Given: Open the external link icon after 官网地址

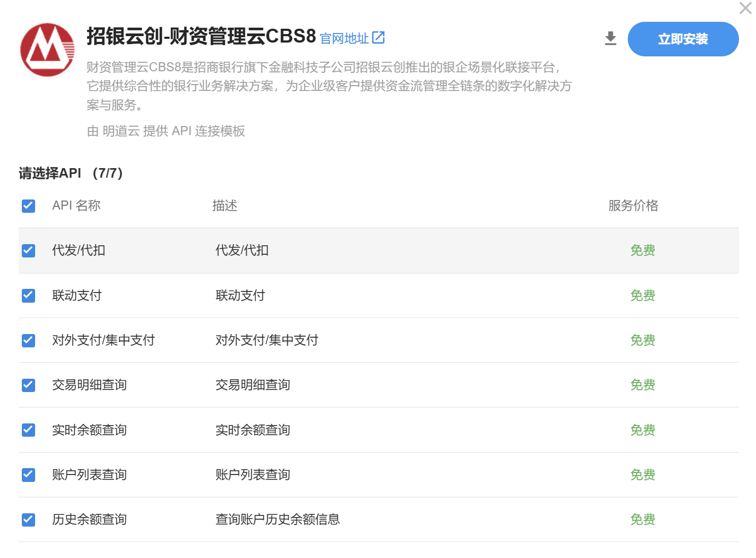Looking at the screenshot, I should [x=378, y=38].
